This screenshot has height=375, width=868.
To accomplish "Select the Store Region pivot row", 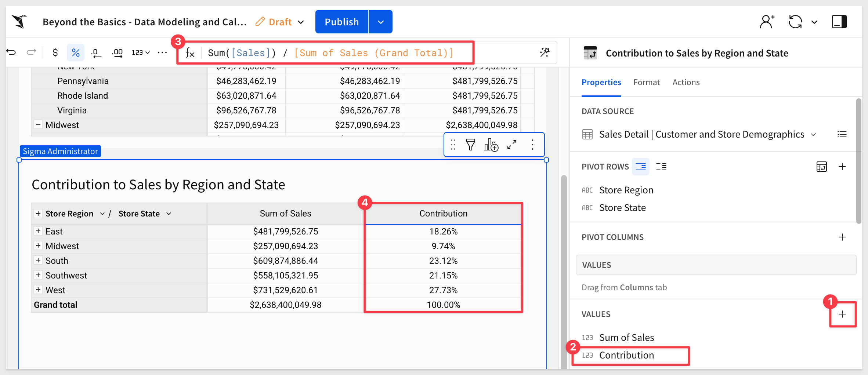I will pos(626,190).
